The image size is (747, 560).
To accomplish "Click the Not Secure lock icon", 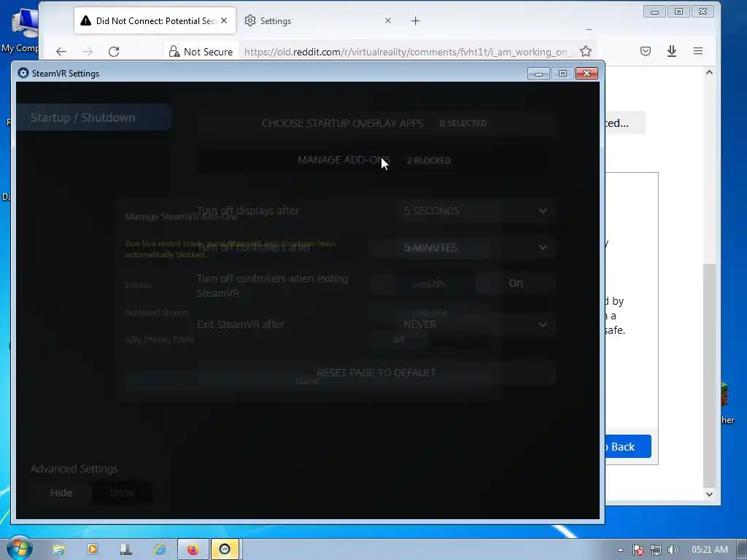I will [x=174, y=52].
